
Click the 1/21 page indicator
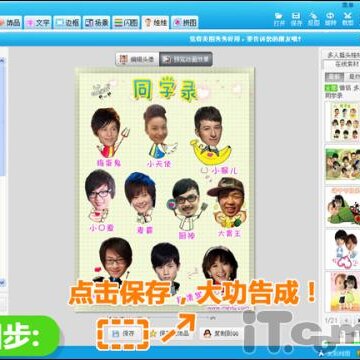pyautogui.click(x=332, y=321)
